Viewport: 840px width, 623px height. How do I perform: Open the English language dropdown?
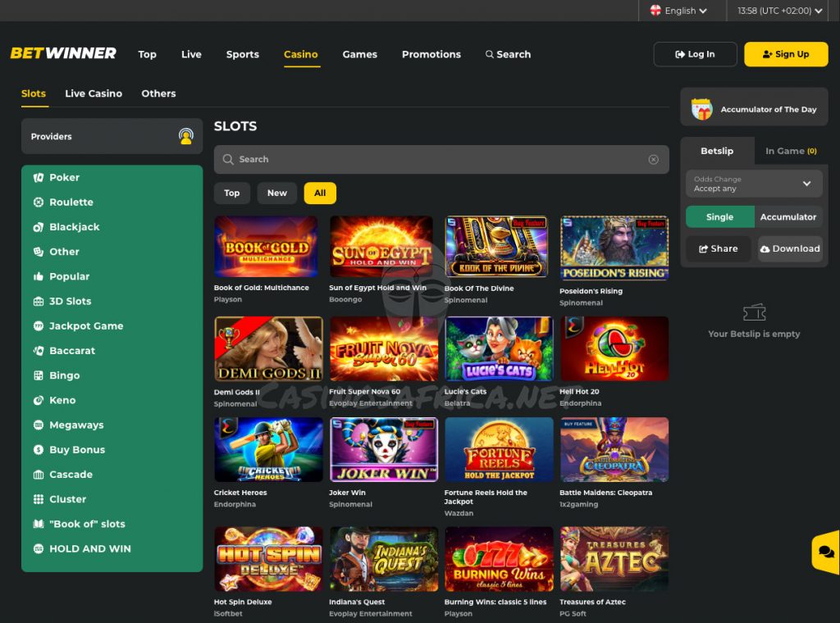click(x=678, y=10)
